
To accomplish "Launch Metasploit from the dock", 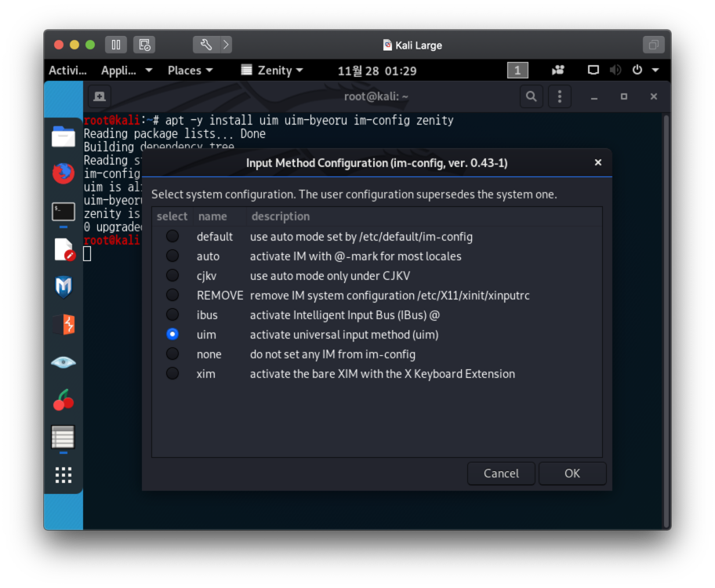I will pos(64,287).
